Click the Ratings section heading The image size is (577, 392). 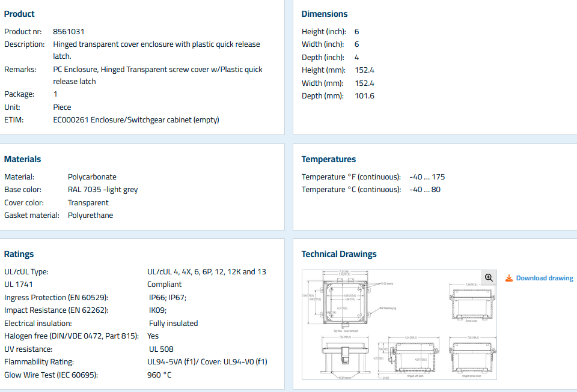click(19, 254)
